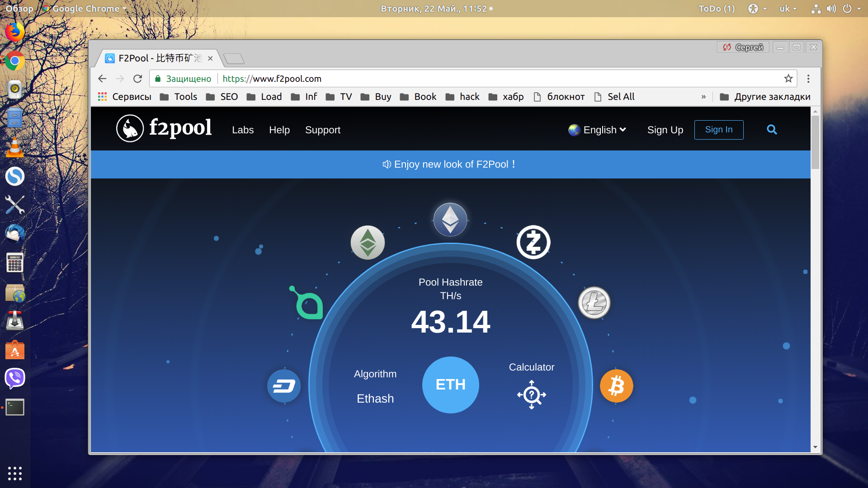
Task: Open the mining Calculator icon
Action: pos(532,395)
